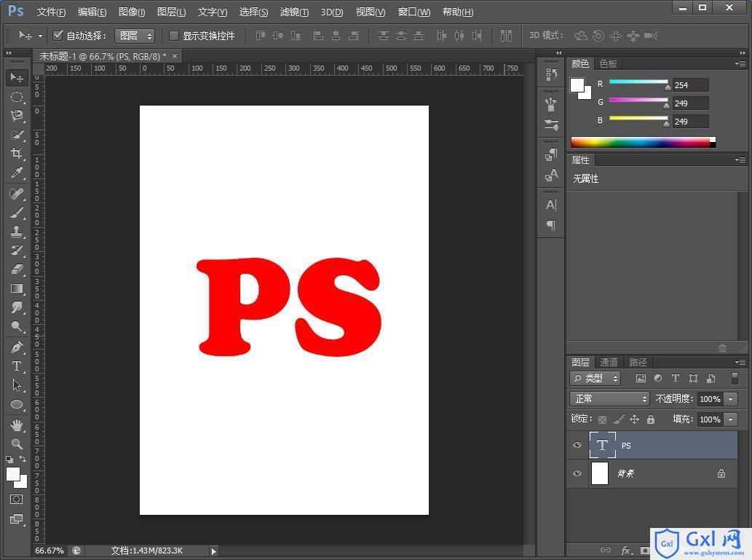This screenshot has width=752, height=560.
Task: Click the trash icon in 属性 panel
Action: click(722, 348)
